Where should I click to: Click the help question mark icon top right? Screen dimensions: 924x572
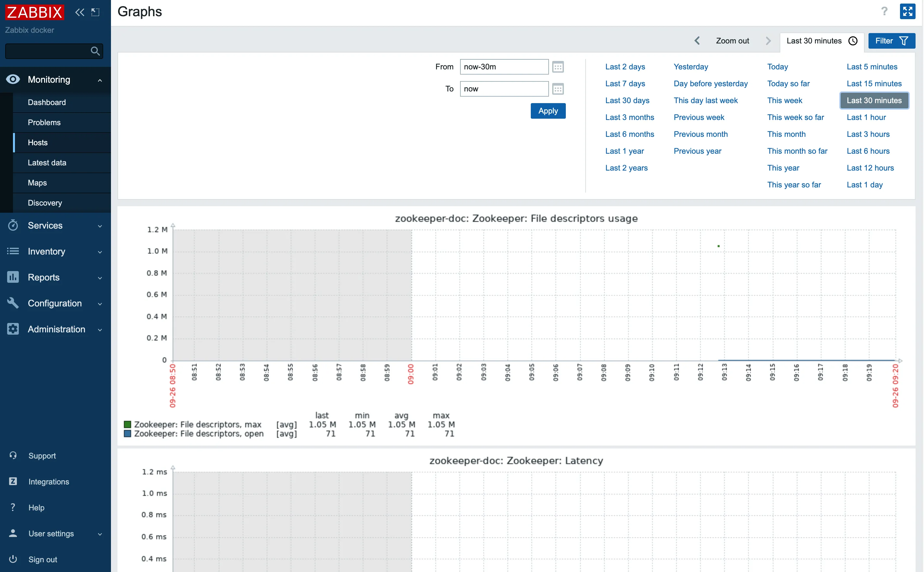point(884,11)
